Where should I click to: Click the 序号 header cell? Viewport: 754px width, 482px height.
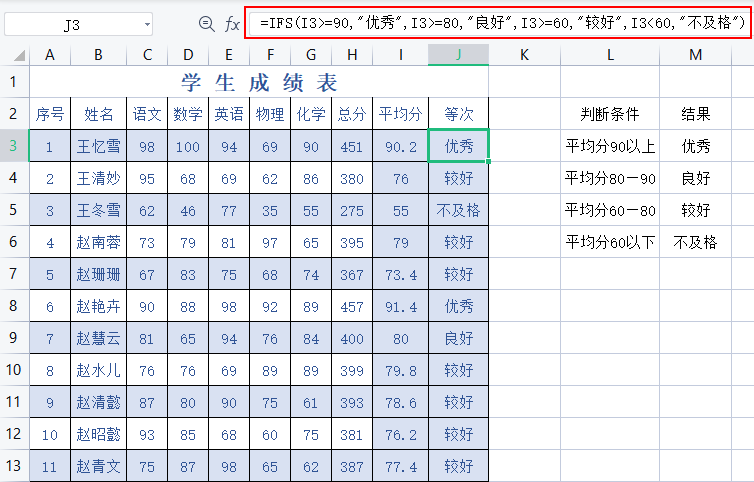coord(50,114)
